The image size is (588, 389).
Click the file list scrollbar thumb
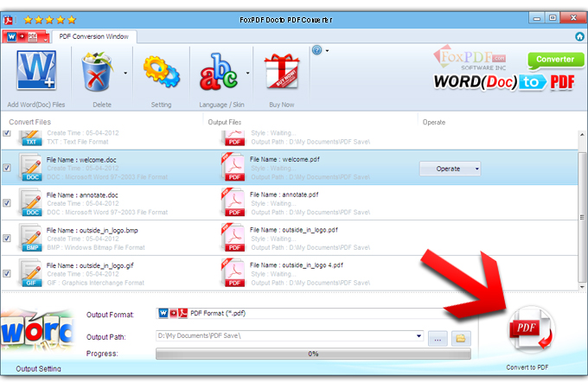582,217
